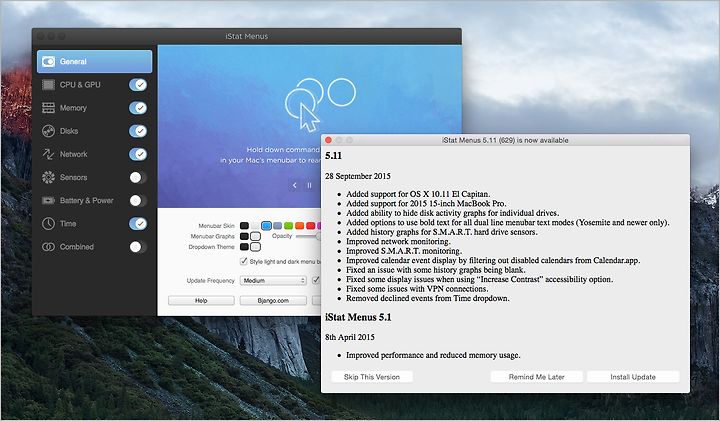Enable the Battery & Power toggle

pyautogui.click(x=138, y=201)
